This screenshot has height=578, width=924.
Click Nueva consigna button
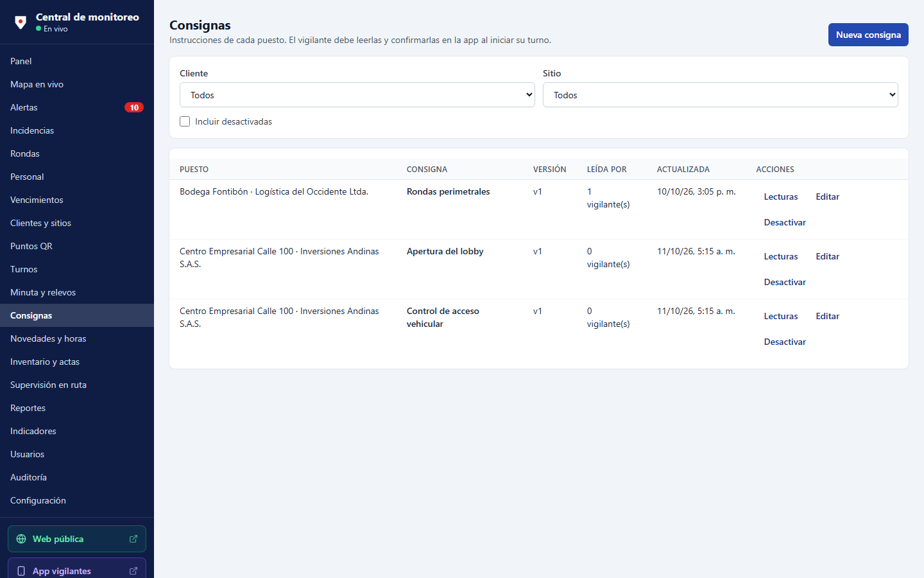click(868, 35)
